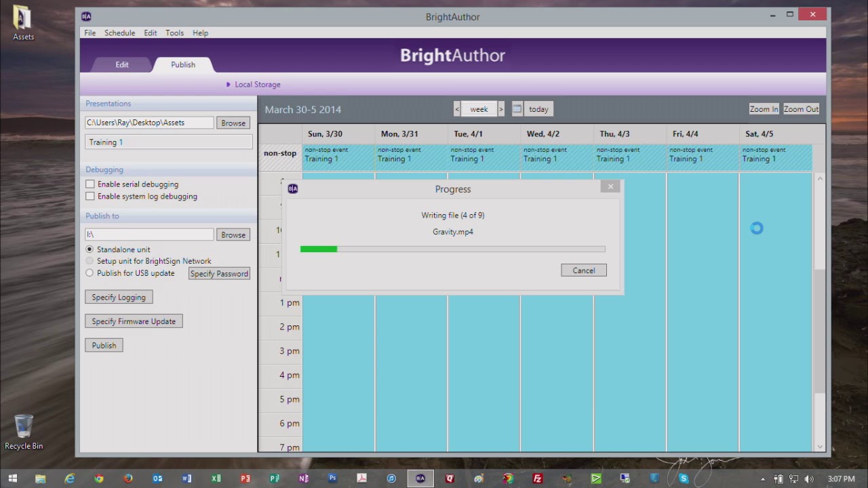Click the BrightAuthor logo icon in title bar
868x488 pixels.
(x=86, y=16)
